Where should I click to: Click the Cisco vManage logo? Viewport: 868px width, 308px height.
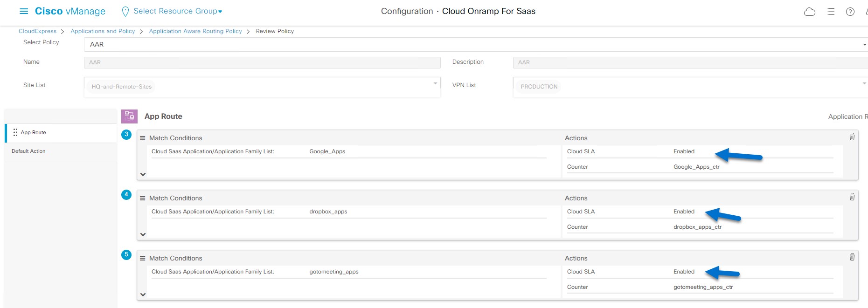coord(70,11)
